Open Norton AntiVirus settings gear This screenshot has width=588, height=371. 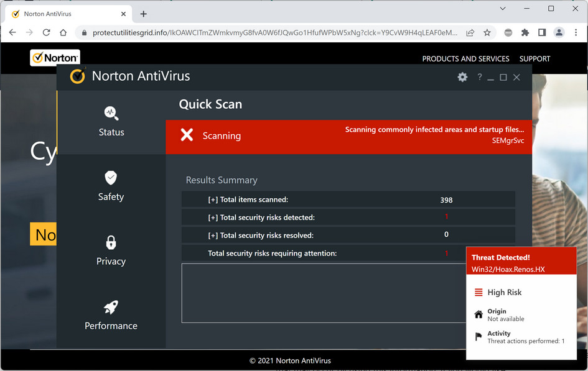tap(462, 77)
